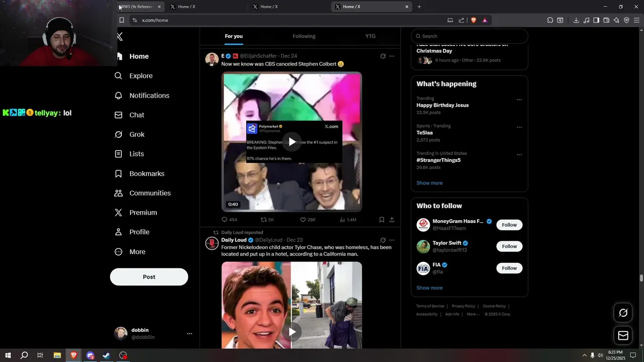This screenshot has height=362, width=644.
Task: Click the Premium X icon in sidebar
Action: click(118, 213)
